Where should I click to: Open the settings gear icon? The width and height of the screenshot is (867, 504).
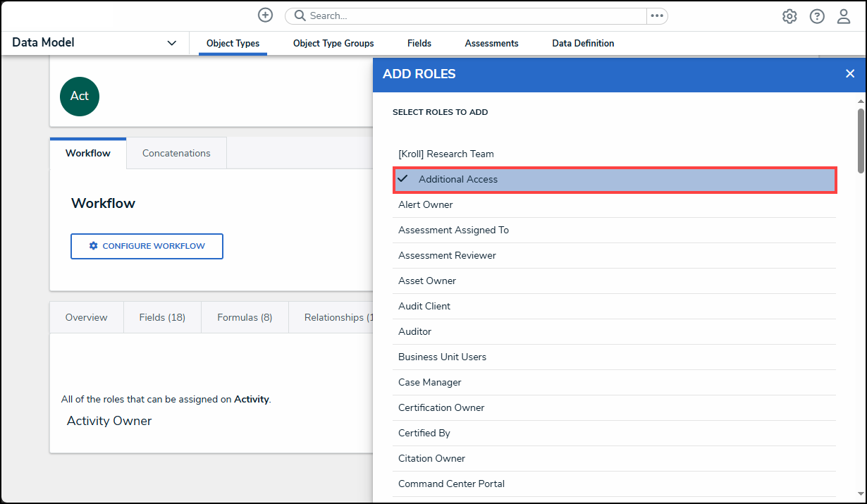pyautogui.click(x=789, y=16)
